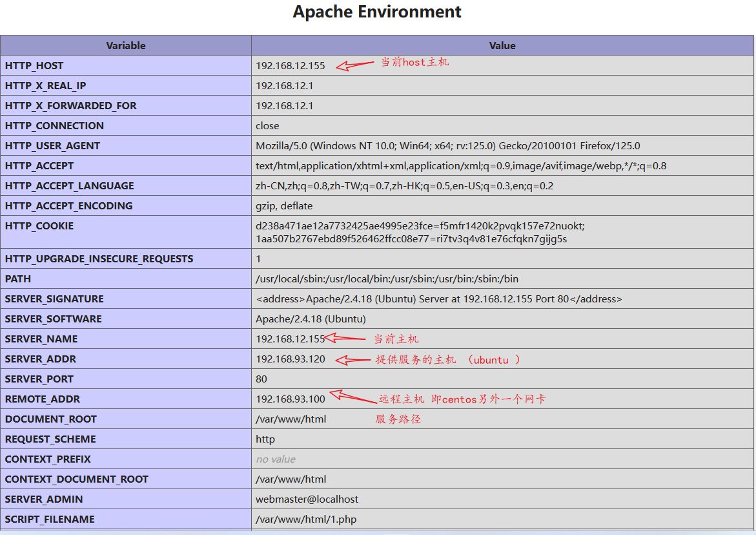Click the CONTEXT_PREFIX variable name
The height and width of the screenshot is (535, 756).
pyautogui.click(x=48, y=459)
